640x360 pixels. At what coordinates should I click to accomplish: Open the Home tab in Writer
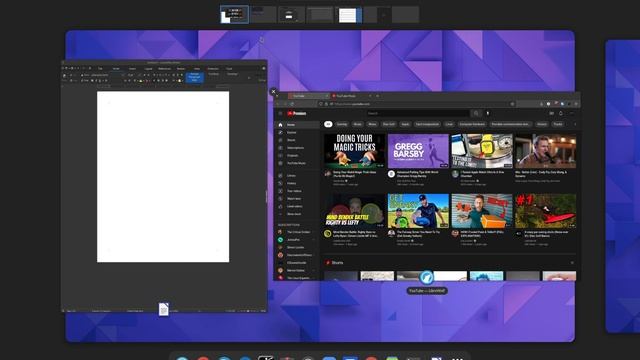[x=116, y=69]
